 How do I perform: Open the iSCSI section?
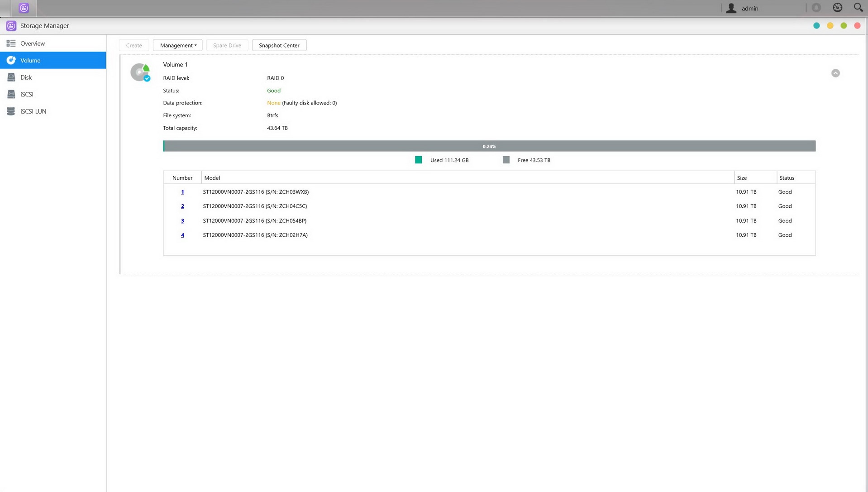(53, 94)
